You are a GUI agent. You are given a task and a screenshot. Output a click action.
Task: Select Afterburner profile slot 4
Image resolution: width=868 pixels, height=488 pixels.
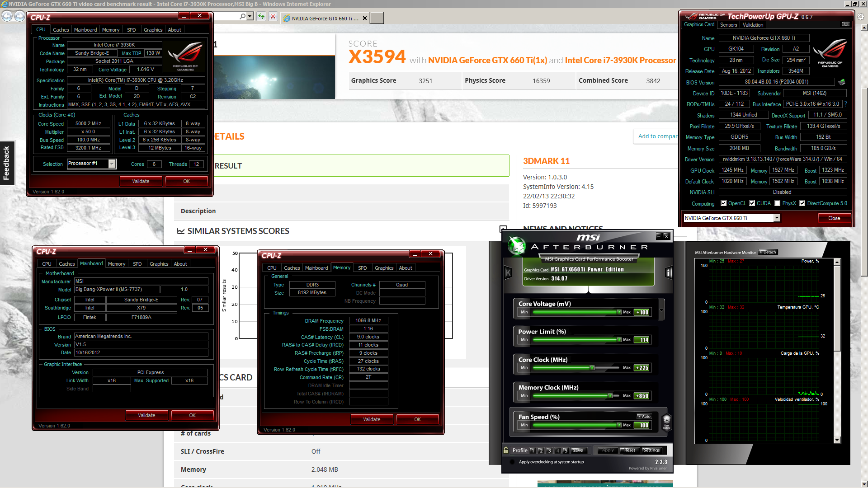click(x=557, y=450)
